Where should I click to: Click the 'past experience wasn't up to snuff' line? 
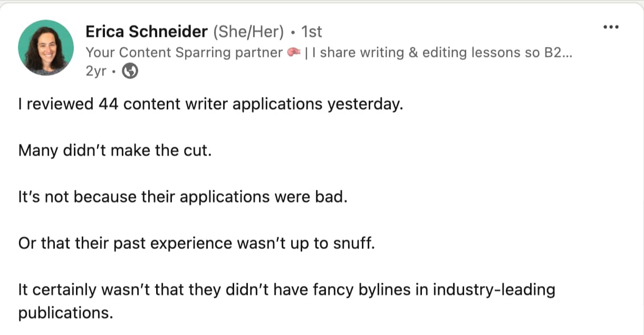tap(196, 244)
